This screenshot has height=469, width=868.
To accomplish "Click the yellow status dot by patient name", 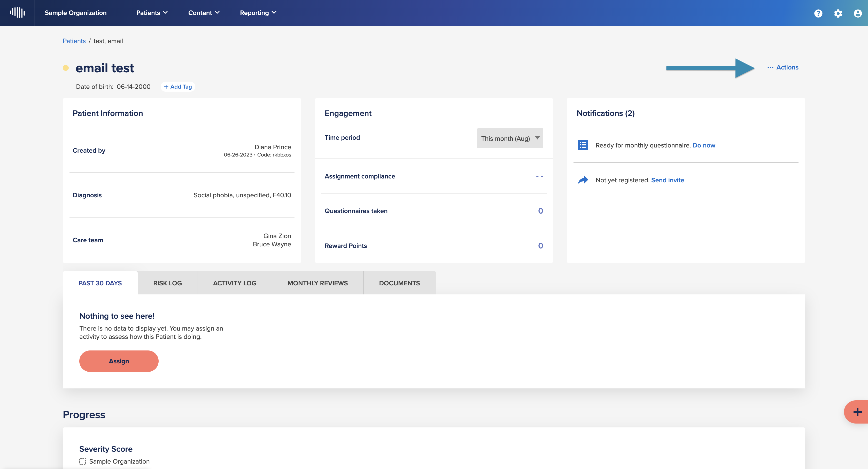I will click(x=66, y=68).
